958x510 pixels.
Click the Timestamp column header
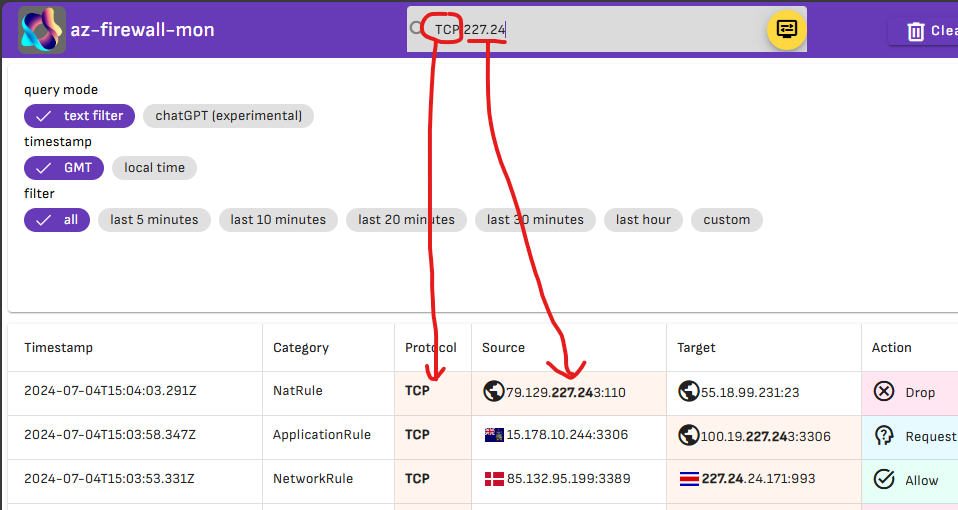pyautogui.click(x=59, y=348)
